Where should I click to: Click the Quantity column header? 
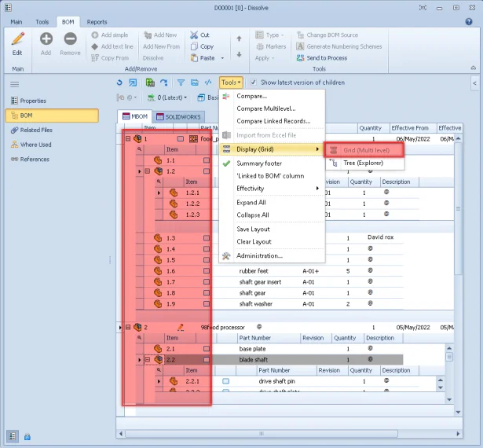tap(370, 128)
